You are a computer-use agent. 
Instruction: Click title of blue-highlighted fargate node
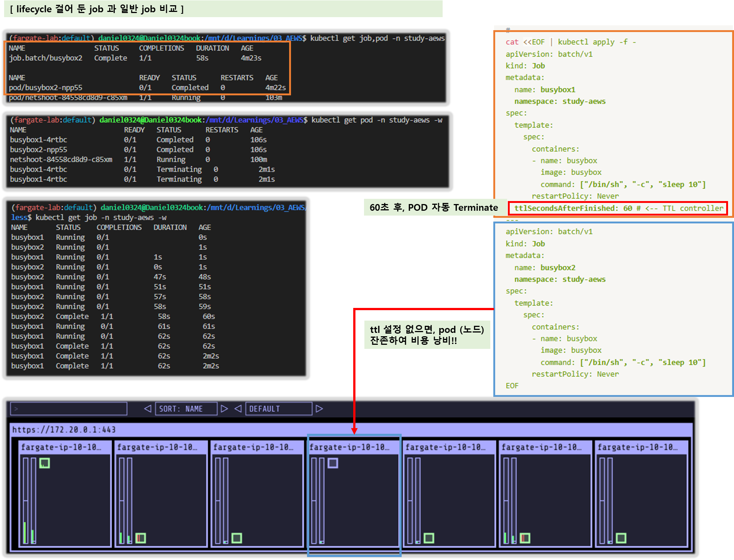point(349,447)
